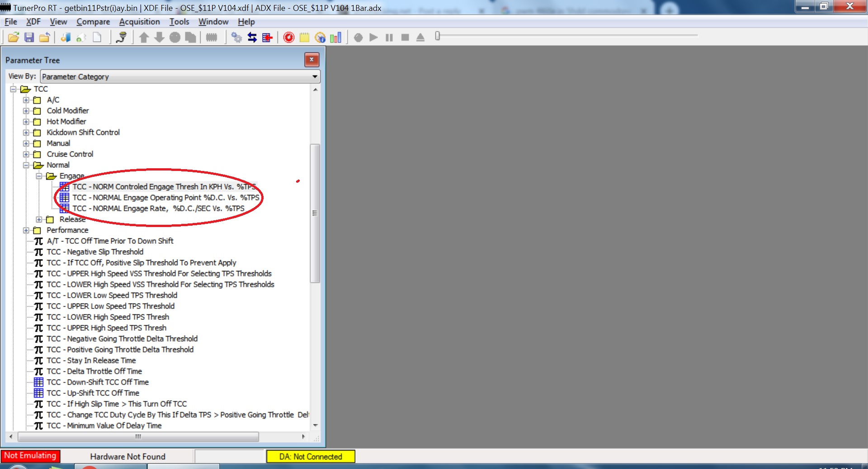Click the green plus page toolbar icon

click(x=81, y=38)
